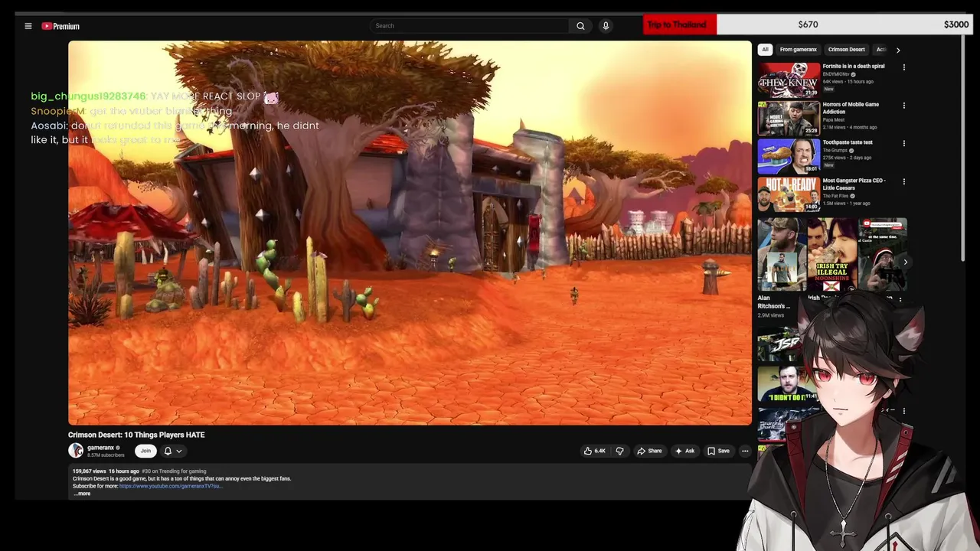Click the $670 raised amount text

point(808,24)
